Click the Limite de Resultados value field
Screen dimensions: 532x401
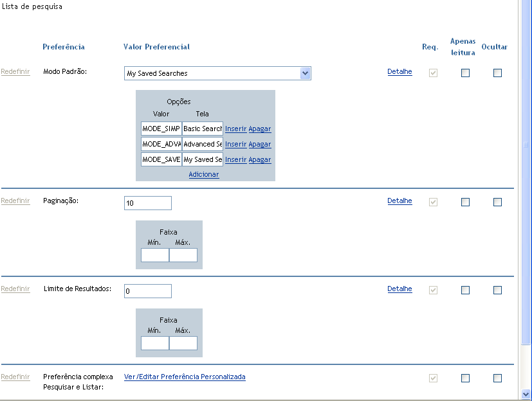coord(148,291)
